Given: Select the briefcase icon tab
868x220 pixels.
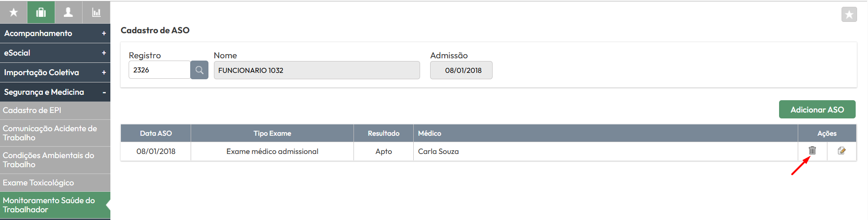Looking at the screenshot, I should [41, 12].
